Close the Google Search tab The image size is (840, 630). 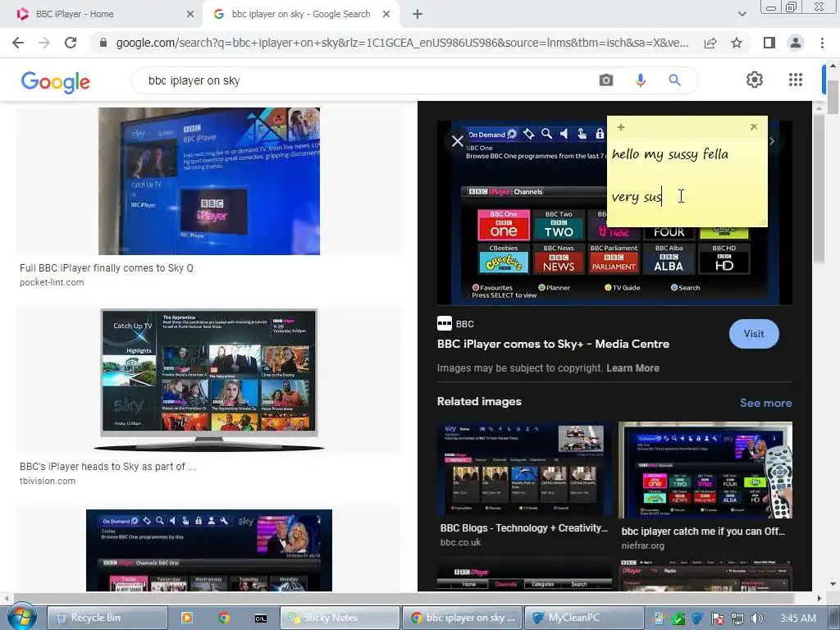386,14
